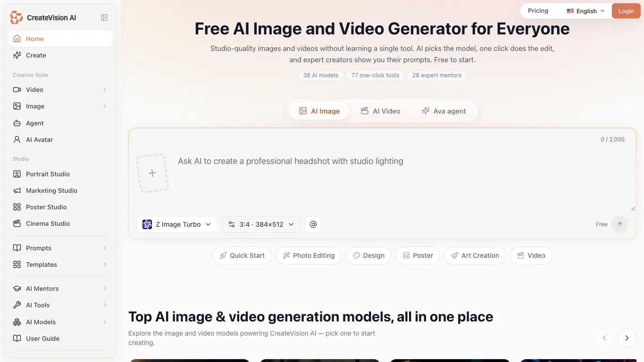Image resolution: width=644 pixels, height=362 pixels.
Task: Click the aspect ratio sliders icon
Action: pyautogui.click(x=232, y=224)
